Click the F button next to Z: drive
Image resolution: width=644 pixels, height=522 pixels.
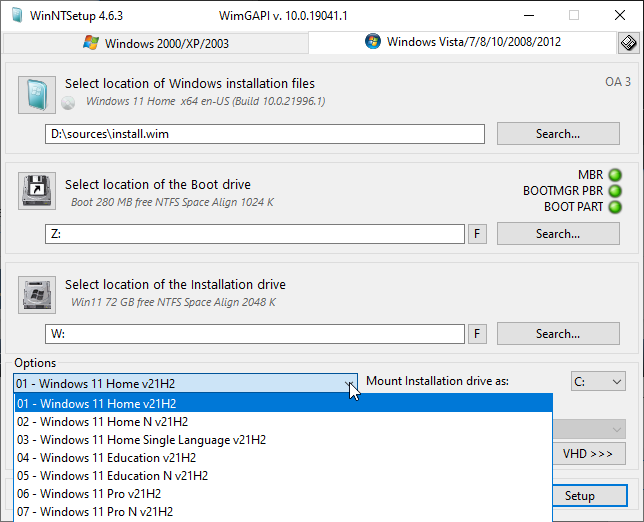coord(477,234)
